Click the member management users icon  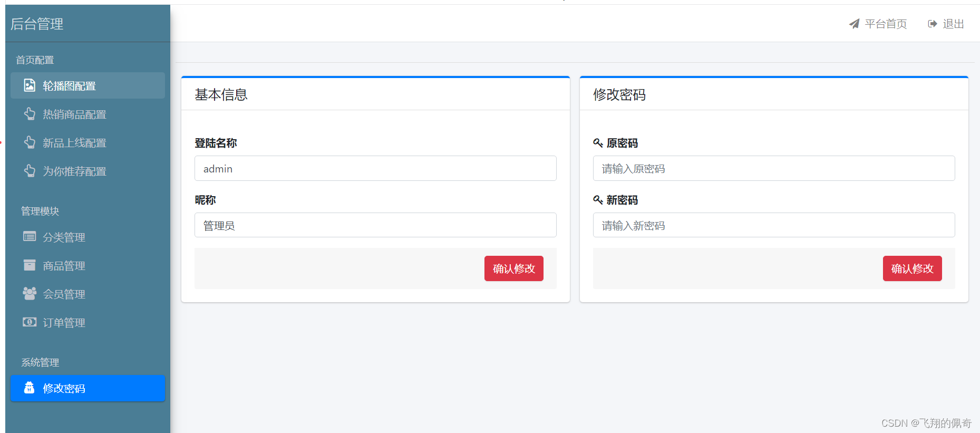30,294
